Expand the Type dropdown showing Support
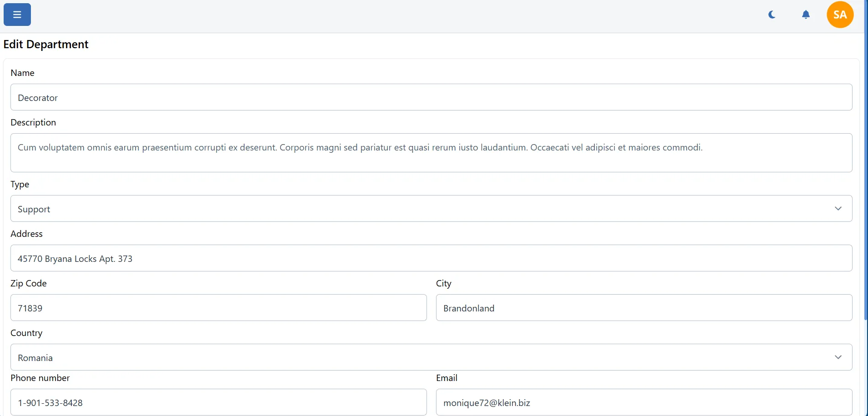Viewport: 868px width, 416px height. point(431,209)
